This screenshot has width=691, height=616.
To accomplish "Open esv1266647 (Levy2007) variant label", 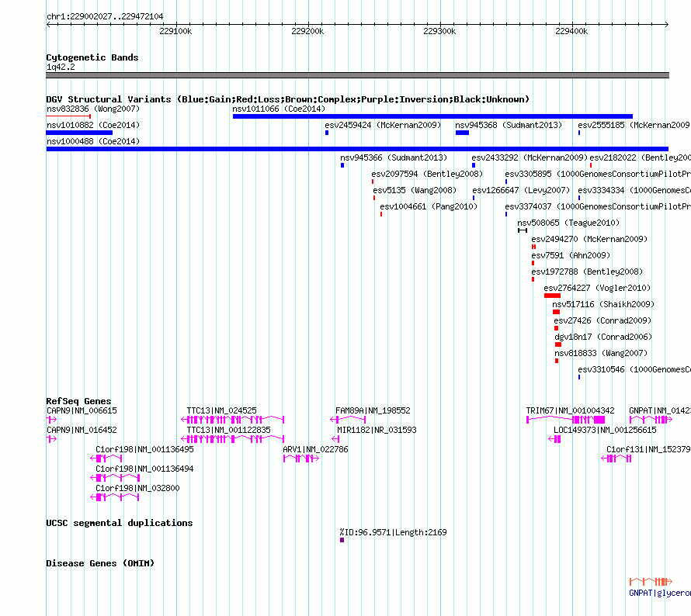I will (521, 190).
